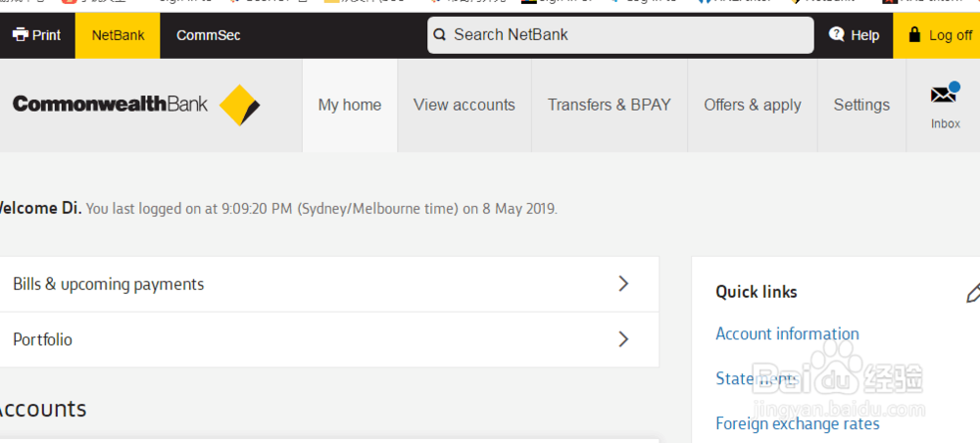Expand the Portfolio row chevron
The height and width of the screenshot is (443, 980).
coord(623,339)
